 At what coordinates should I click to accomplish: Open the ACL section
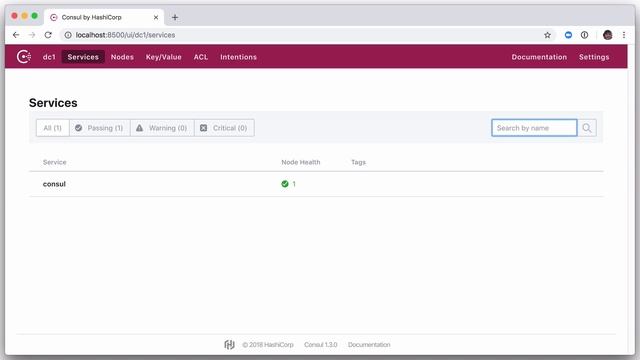point(200,57)
